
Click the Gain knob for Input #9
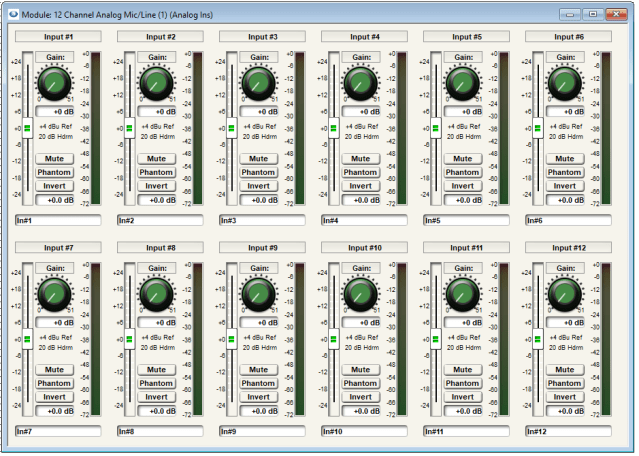point(258,293)
